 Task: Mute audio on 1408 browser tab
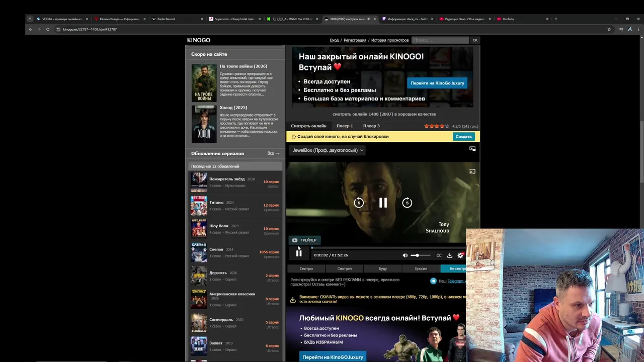[x=369, y=19]
